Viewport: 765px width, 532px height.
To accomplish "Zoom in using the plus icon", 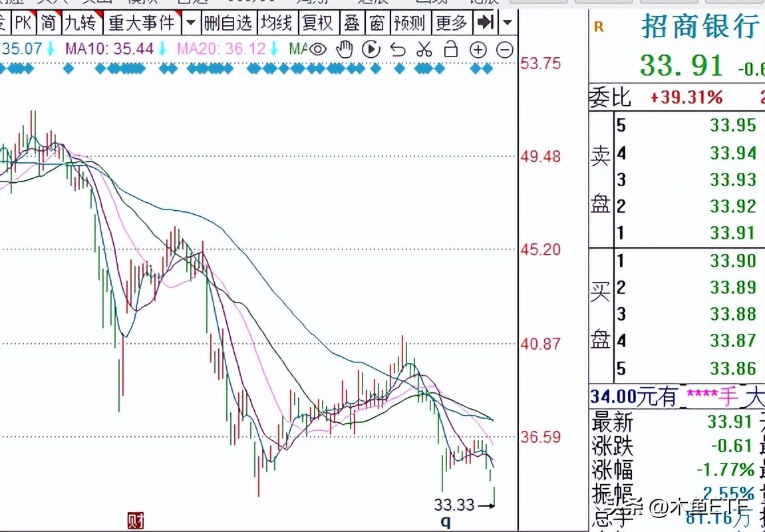I will [x=478, y=49].
